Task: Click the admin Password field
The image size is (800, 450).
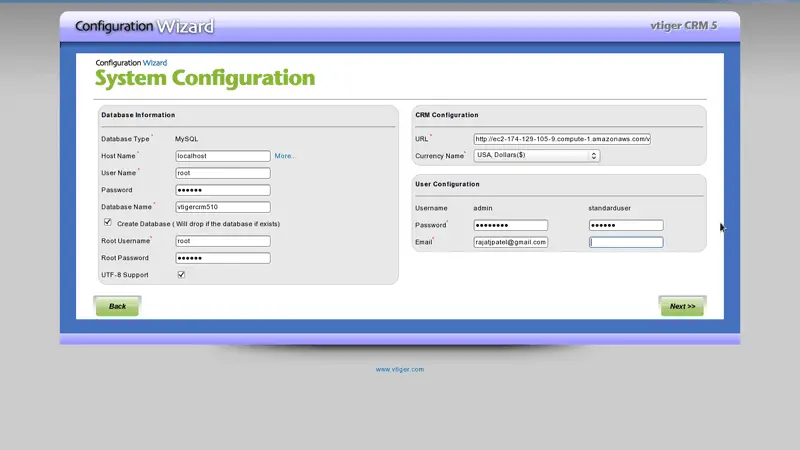Action: tap(511, 225)
